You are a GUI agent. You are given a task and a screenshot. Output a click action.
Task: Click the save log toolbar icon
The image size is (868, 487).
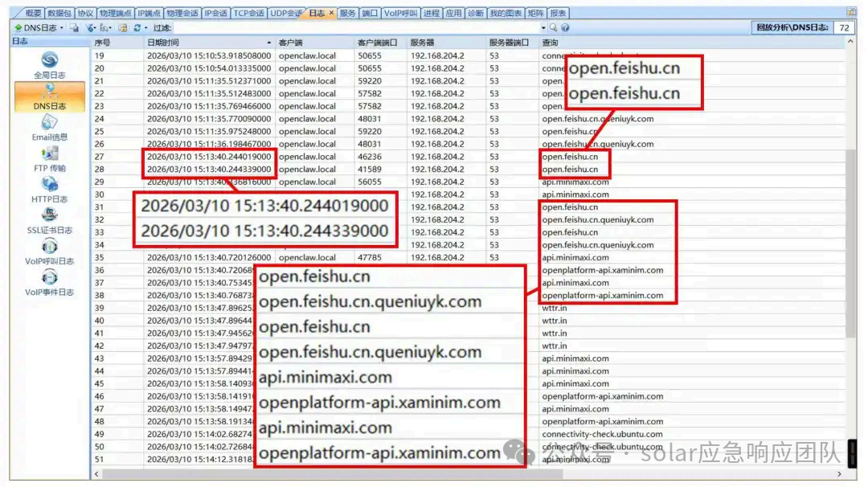75,27
